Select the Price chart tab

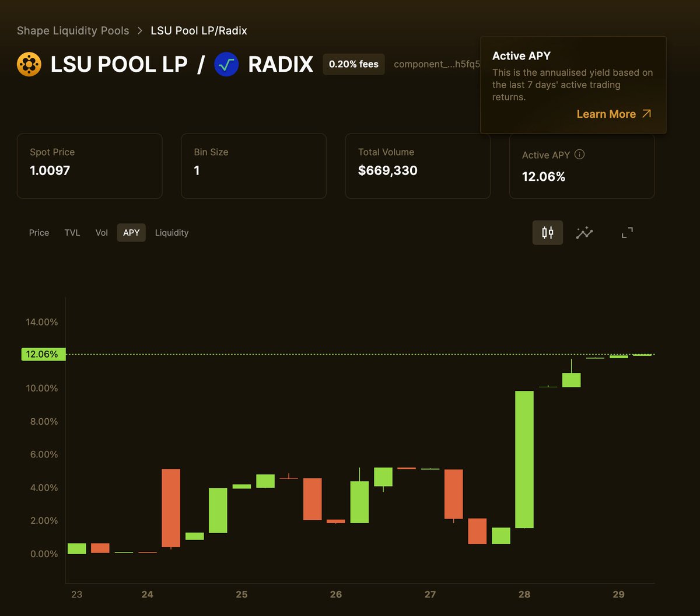(x=39, y=233)
